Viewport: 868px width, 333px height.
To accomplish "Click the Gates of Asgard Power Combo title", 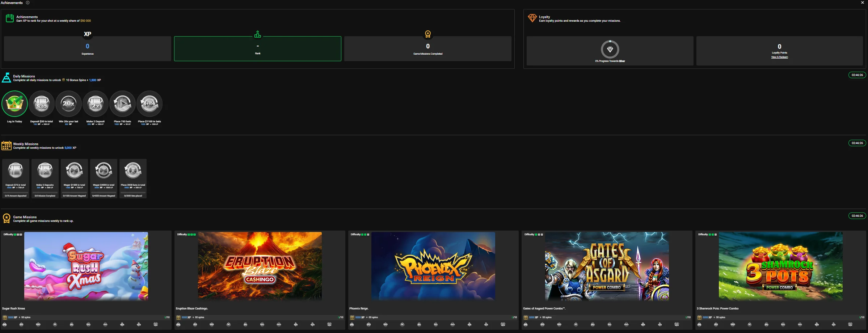I will (x=544, y=309).
